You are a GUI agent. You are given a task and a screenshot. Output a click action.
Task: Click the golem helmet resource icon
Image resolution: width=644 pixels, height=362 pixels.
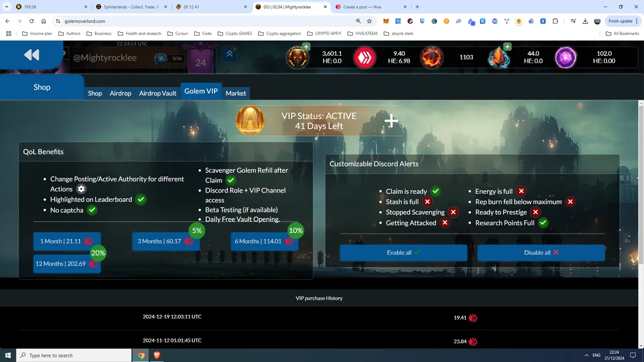[x=297, y=58]
